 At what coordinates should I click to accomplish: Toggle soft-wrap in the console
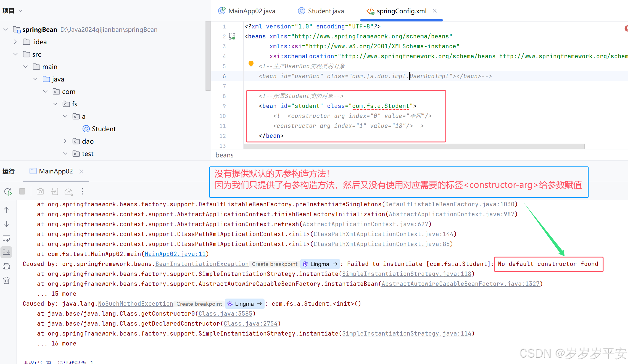[6, 238]
